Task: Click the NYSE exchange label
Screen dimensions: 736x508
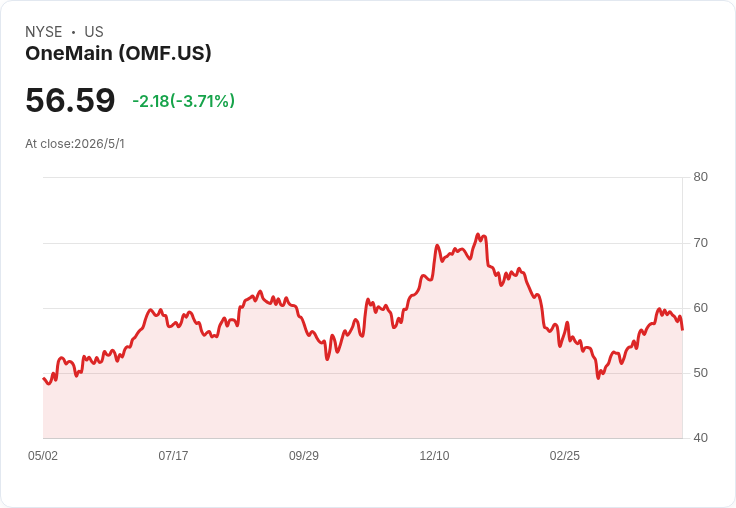Action: point(44,32)
